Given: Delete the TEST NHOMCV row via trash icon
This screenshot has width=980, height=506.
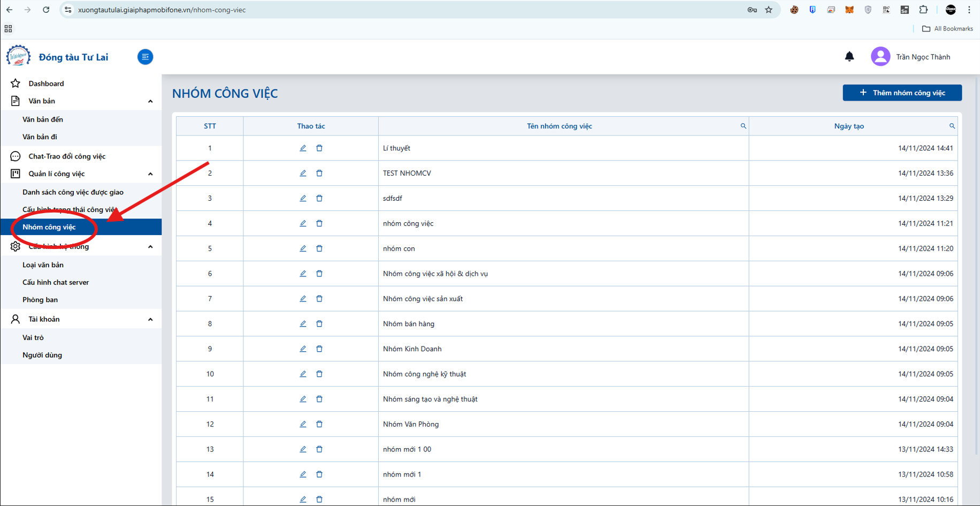Looking at the screenshot, I should [319, 173].
